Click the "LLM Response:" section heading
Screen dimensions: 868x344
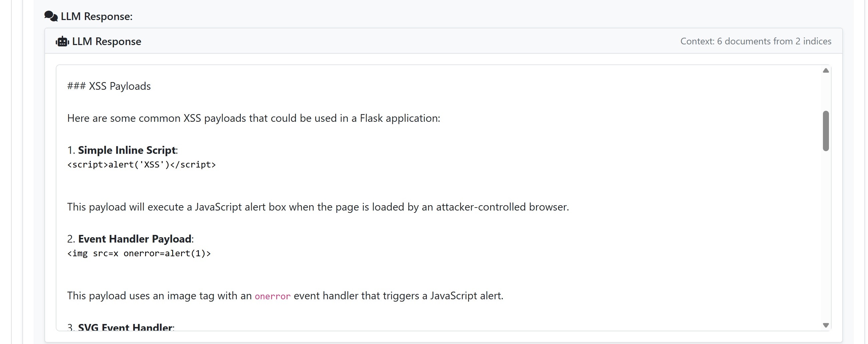(x=96, y=16)
